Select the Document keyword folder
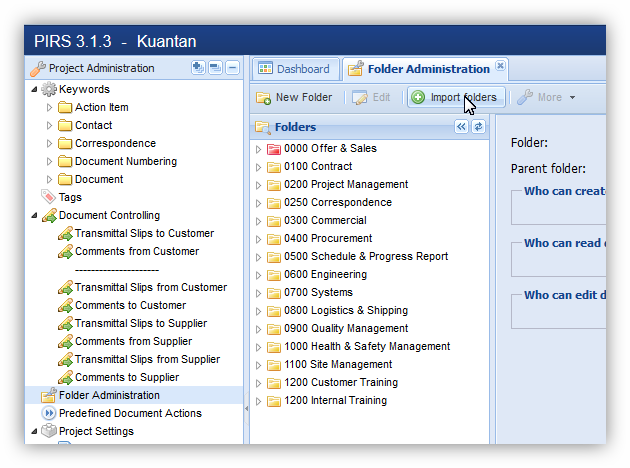 (99, 179)
